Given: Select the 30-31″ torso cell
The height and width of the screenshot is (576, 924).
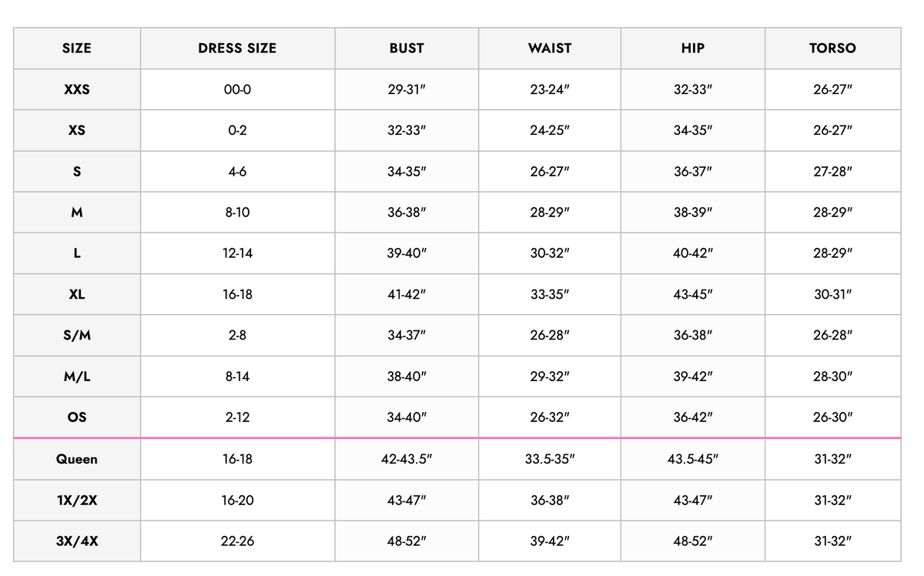Looking at the screenshot, I should (832, 294).
